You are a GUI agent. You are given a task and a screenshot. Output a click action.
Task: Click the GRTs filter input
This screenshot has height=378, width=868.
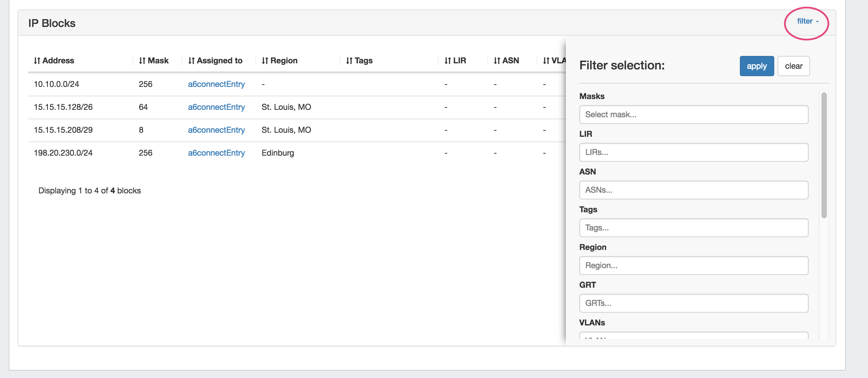click(693, 303)
